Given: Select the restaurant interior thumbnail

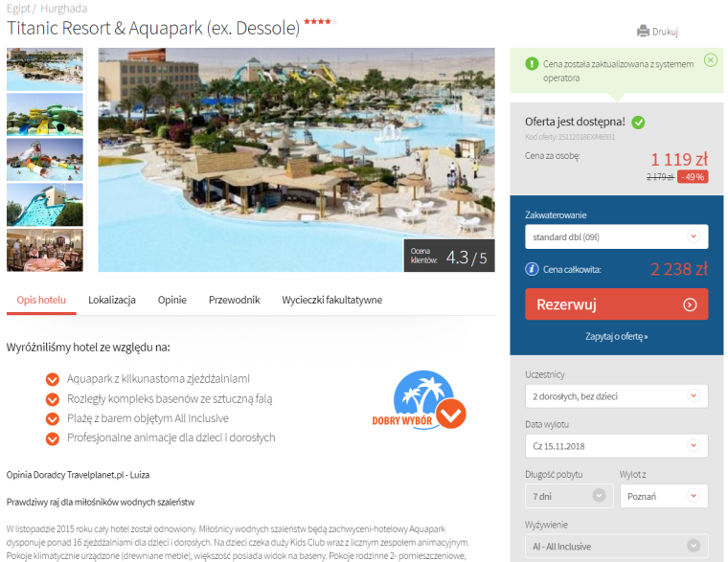Looking at the screenshot, I should pyautogui.click(x=45, y=250).
